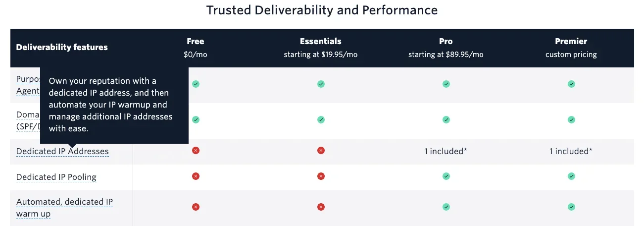Click green check for Premier automated warm up
The width and height of the screenshot is (644, 226).
pyautogui.click(x=571, y=207)
